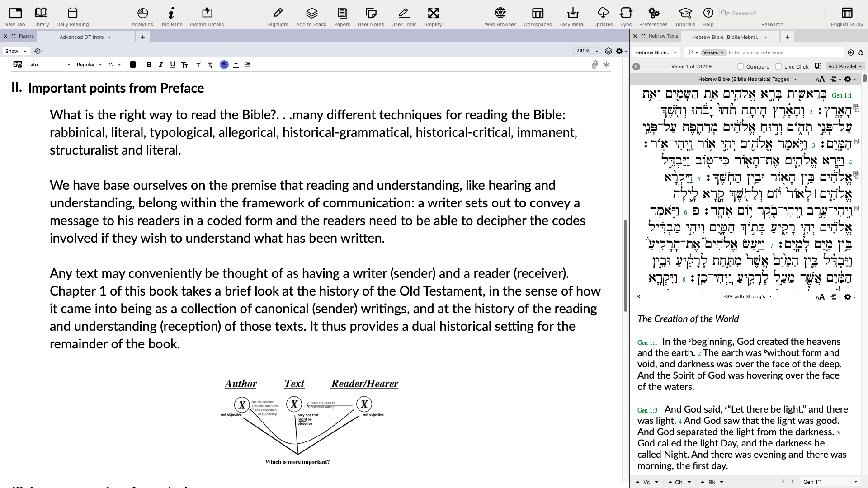Click the Gen 1:3 verse link
The width and height of the screenshot is (868, 488).
point(647,410)
